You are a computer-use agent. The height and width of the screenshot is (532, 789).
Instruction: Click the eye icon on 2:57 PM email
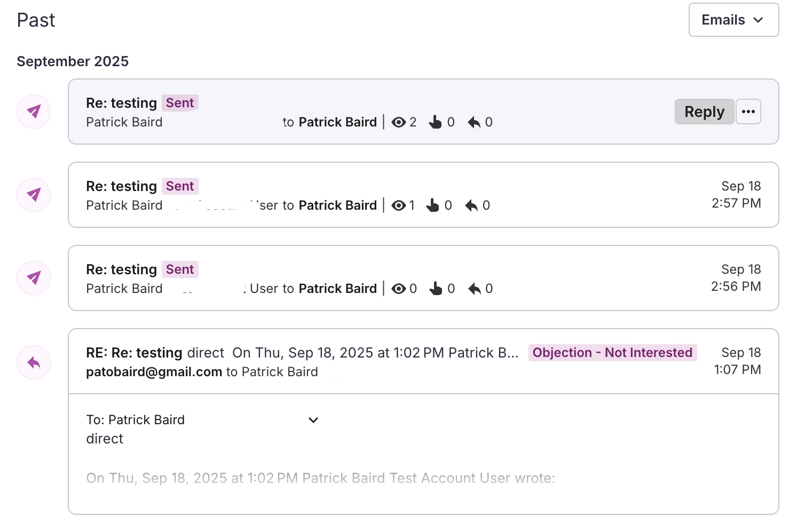pyautogui.click(x=398, y=205)
